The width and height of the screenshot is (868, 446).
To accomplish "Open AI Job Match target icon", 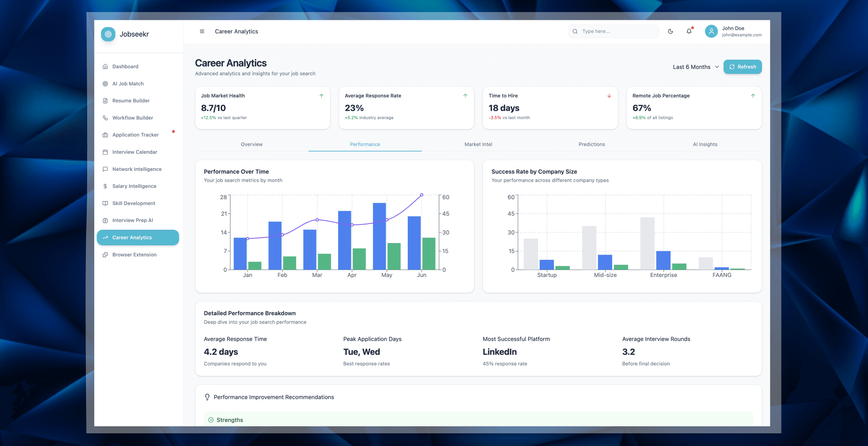I will pos(105,83).
